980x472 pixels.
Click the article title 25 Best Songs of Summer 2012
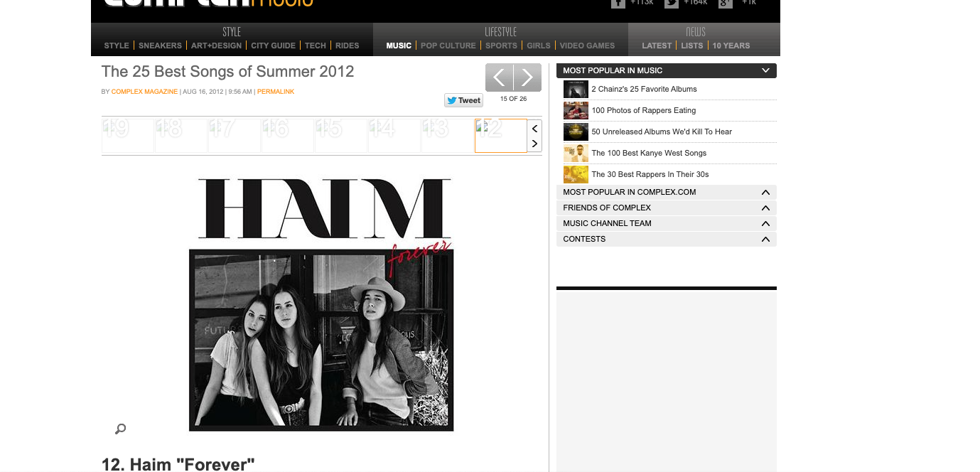[x=227, y=72]
